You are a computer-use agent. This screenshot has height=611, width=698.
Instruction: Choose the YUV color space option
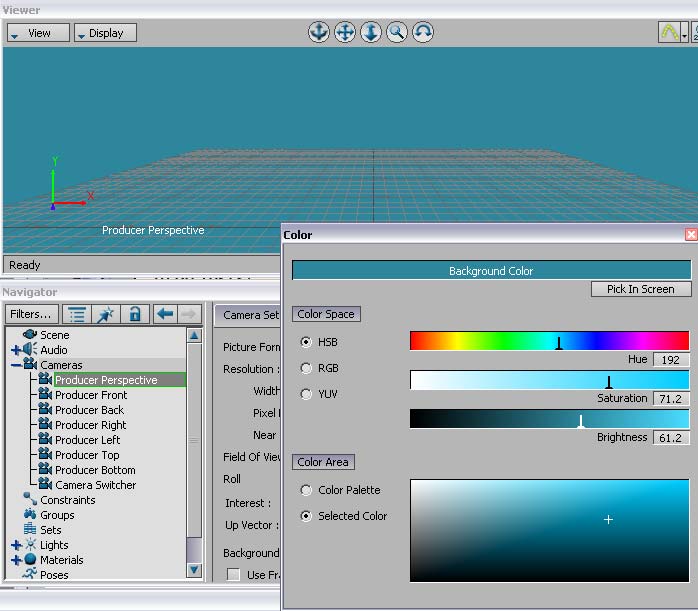(306, 394)
